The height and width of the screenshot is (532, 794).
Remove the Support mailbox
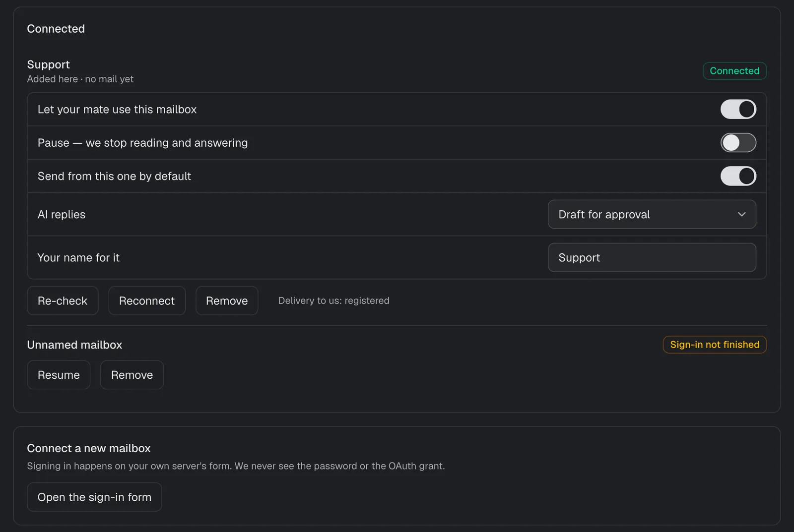(x=227, y=300)
